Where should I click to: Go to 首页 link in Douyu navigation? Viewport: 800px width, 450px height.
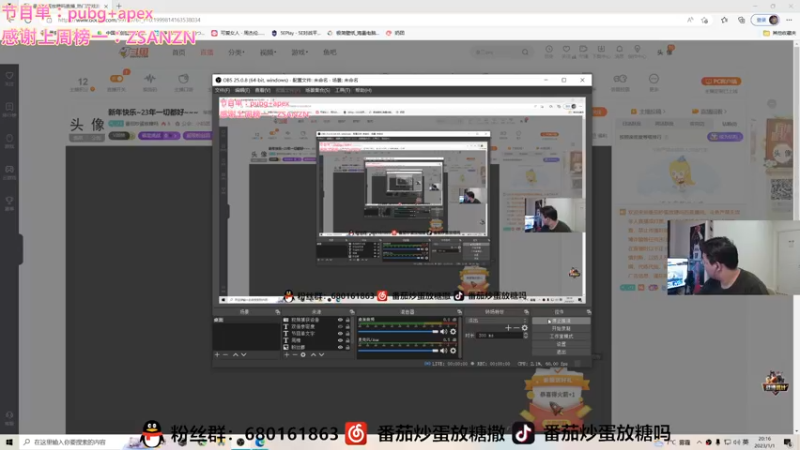pos(179,52)
